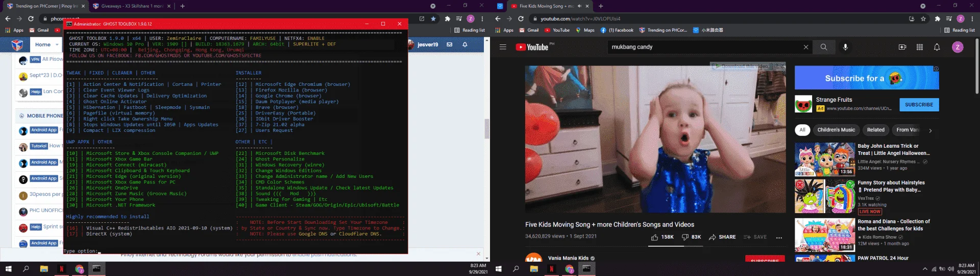This screenshot has height=276, width=980.
Task: Open Chrome menu in YouTube window
Action: click(x=972, y=19)
